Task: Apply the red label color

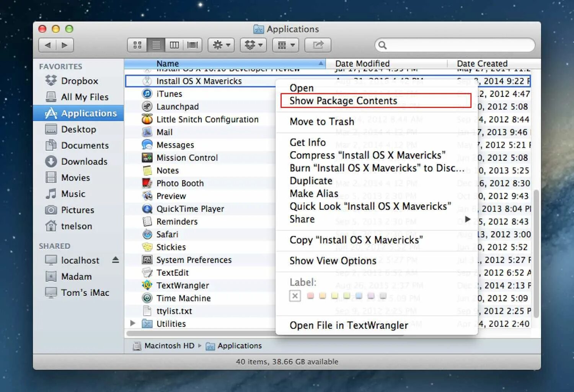Action: coord(311,296)
